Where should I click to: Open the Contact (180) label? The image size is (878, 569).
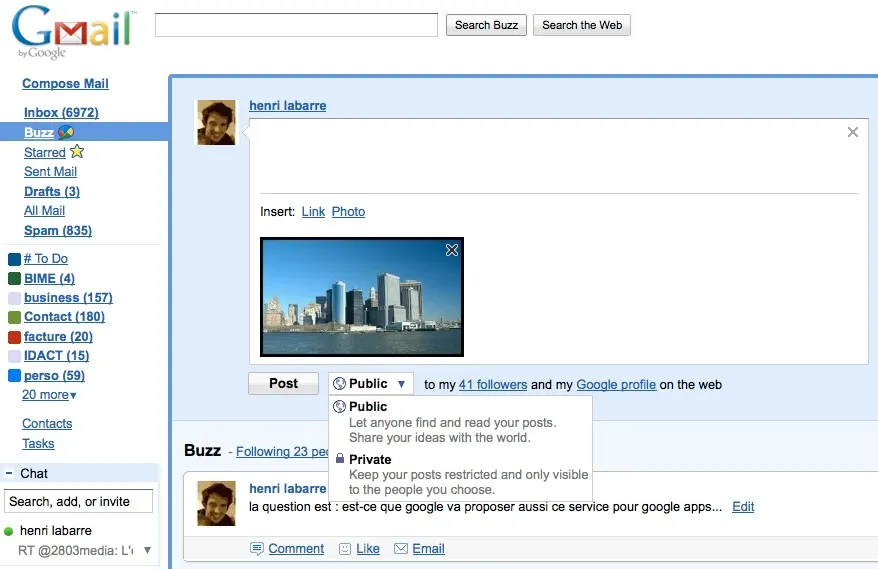tap(64, 316)
